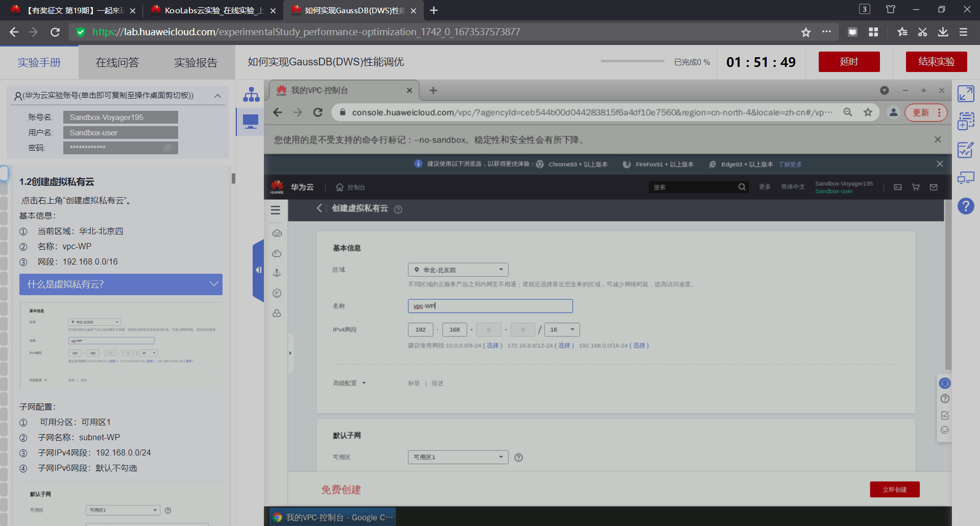
Task: Open the 基本信息 screenshot thumbnail in manual
Action: (x=121, y=346)
